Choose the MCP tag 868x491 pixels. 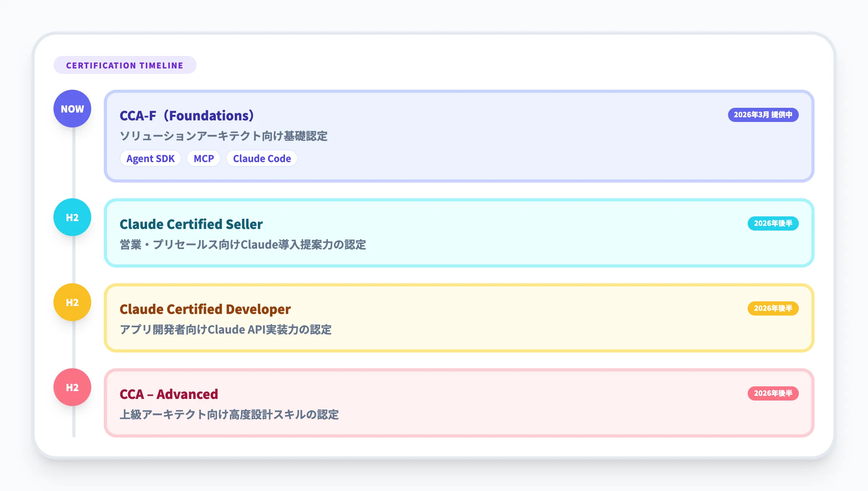(x=204, y=159)
